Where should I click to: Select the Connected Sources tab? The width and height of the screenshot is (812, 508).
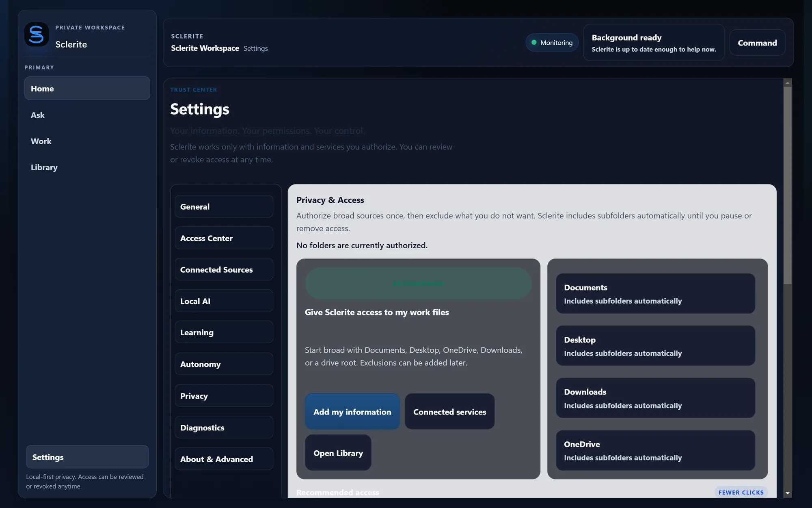tap(224, 269)
